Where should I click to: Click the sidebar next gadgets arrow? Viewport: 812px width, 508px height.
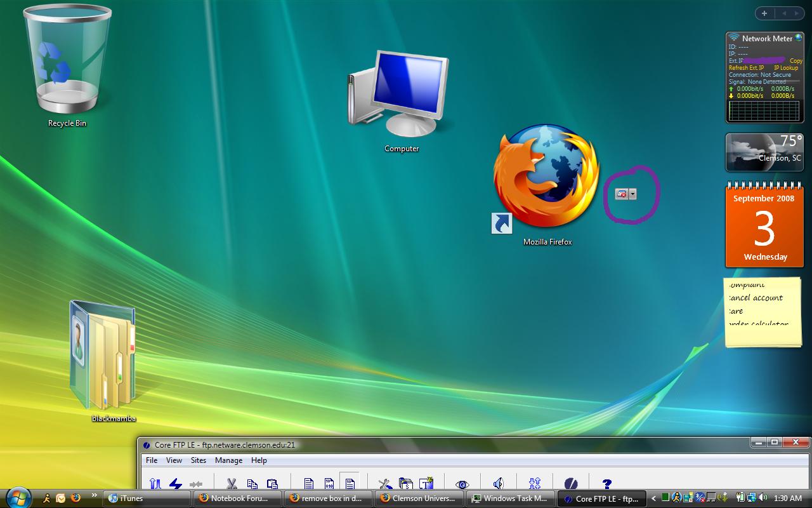pyautogui.click(x=797, y=13)
